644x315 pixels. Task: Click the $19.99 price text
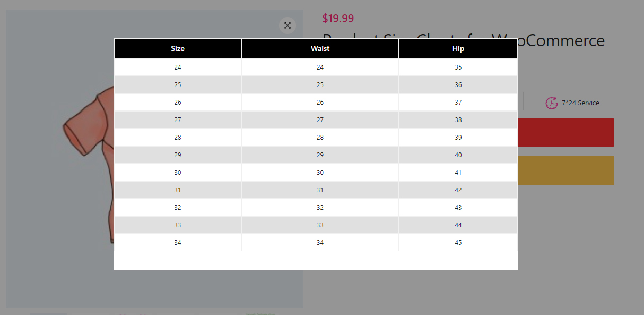(x=338, y=19)
